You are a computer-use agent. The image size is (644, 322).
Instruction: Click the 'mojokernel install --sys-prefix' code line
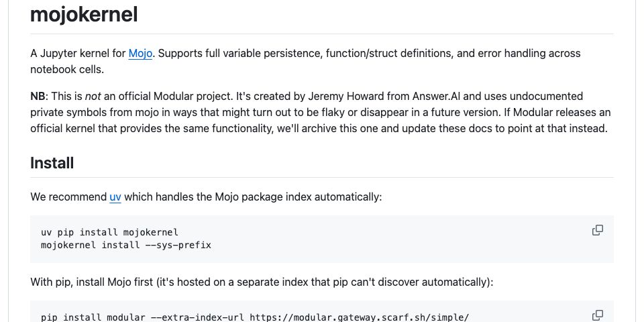coord(126,245)
